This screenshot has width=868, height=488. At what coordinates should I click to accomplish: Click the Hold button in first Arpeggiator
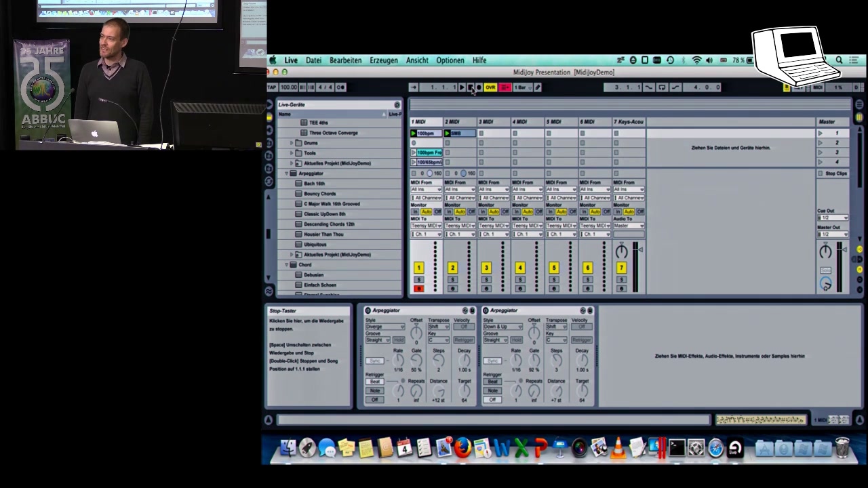[399, 340]
